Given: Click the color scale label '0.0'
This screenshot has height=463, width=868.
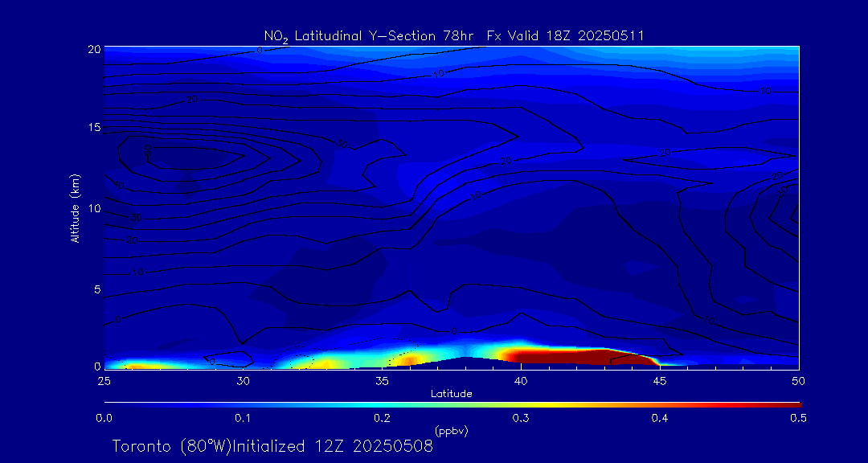Looking at the screenshot, I should coord(104,419).
